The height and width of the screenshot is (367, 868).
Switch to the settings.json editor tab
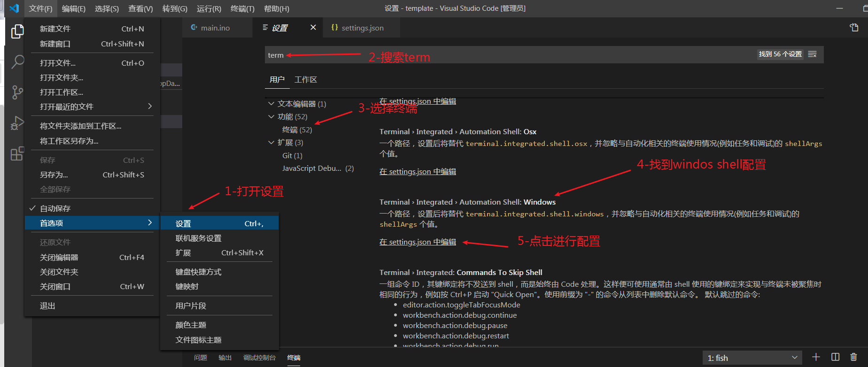(x=362, y=28)
